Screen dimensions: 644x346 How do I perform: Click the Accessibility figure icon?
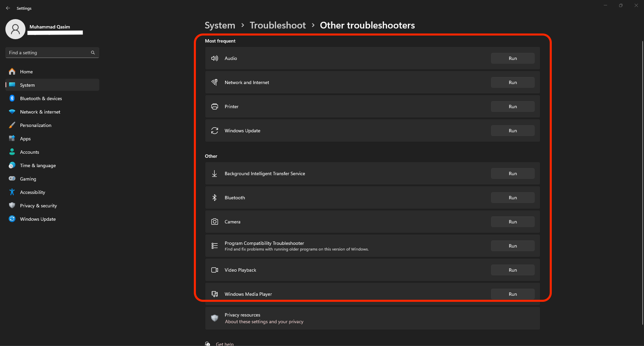click(12, 192)
